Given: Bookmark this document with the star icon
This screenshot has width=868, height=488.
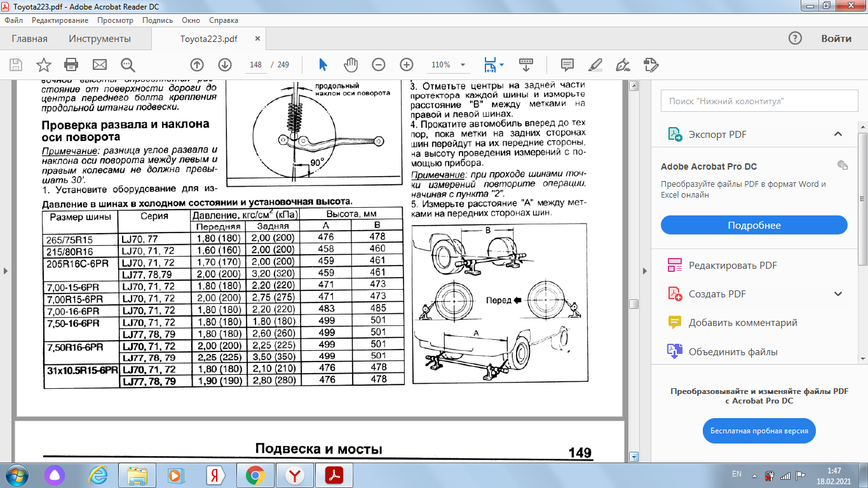Looking at the screenshot, I should (44, 65).
